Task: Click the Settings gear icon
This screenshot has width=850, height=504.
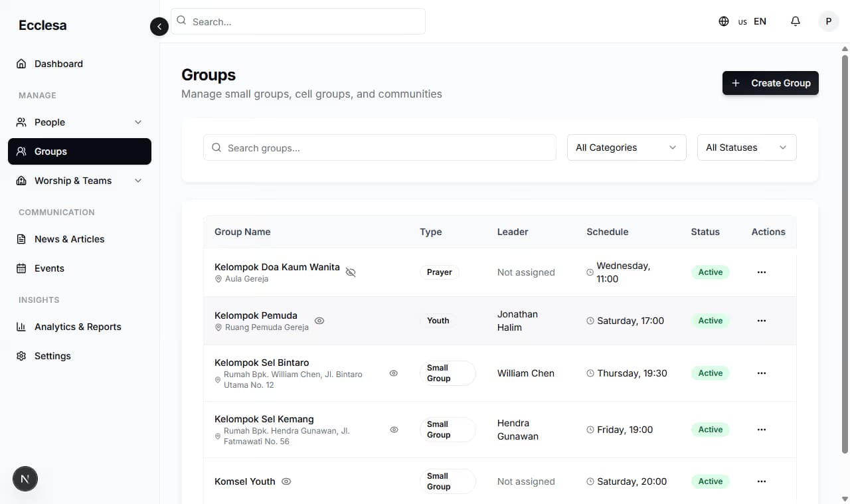Action: coord(21,356)
